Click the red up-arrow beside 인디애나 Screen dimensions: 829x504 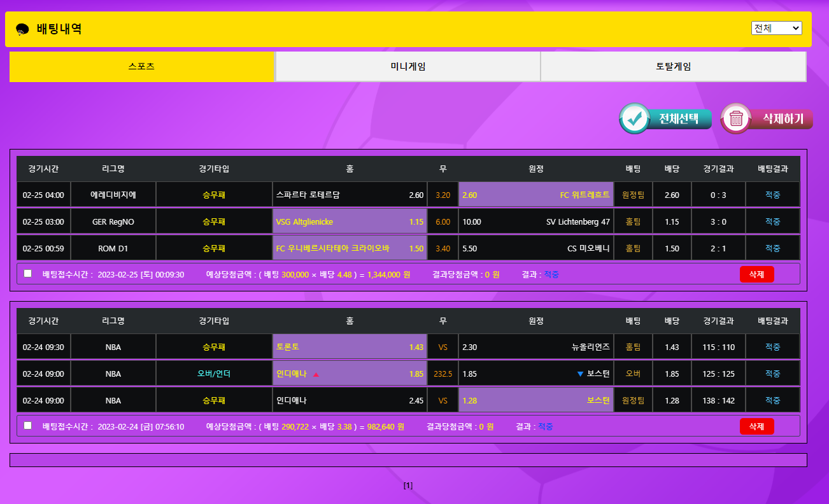316,374
